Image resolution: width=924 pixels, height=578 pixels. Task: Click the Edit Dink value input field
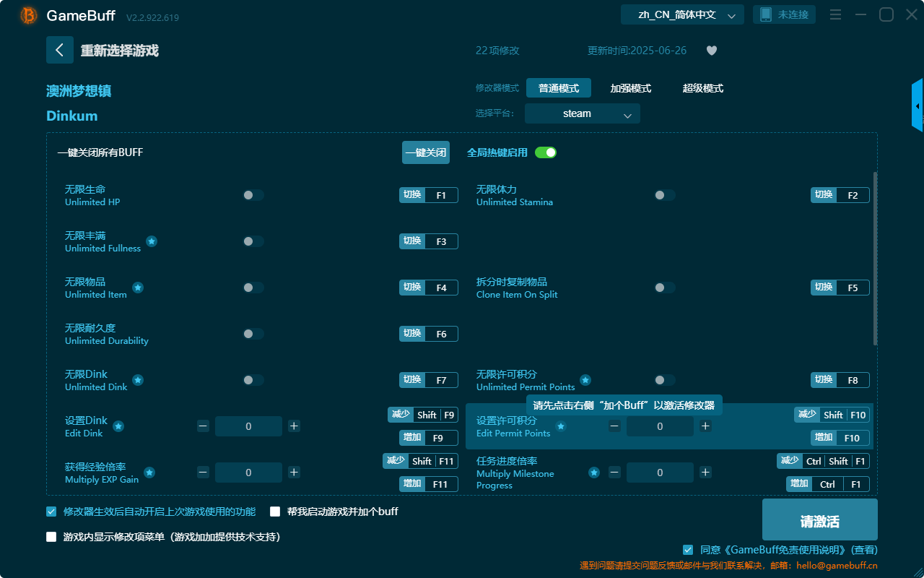[x=248, y=426]
